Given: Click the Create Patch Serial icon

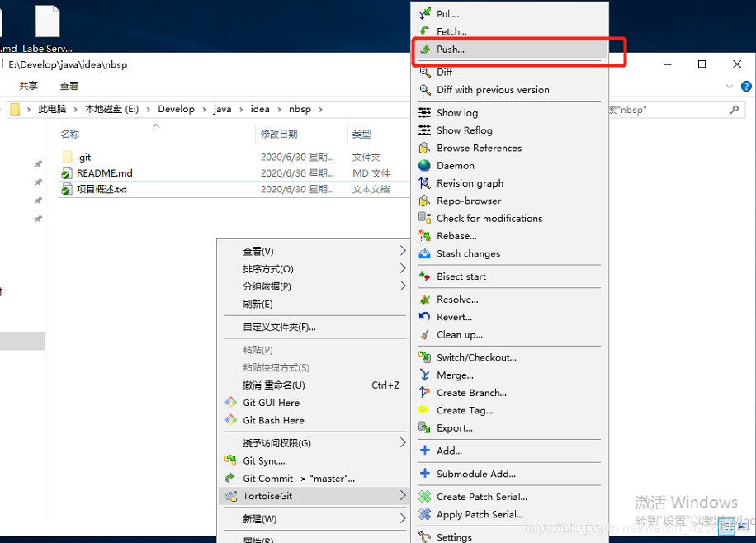Looking at the screenshot, I should (425, 496).
